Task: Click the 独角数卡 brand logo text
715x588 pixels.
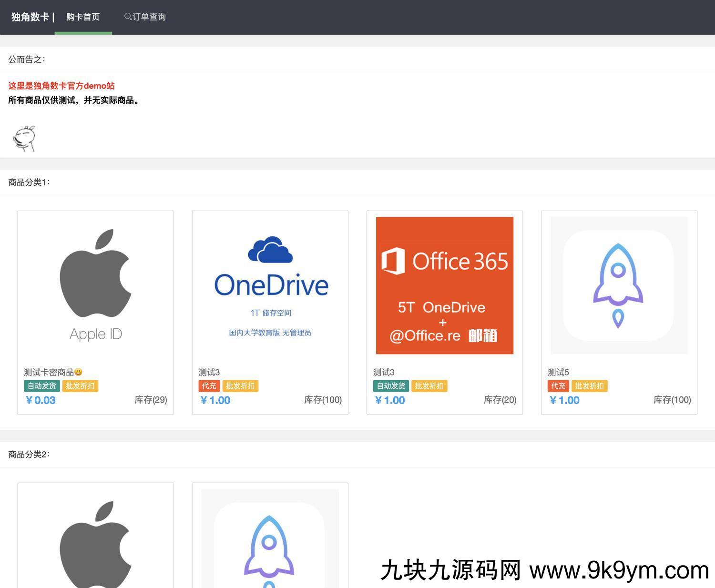Action: (30, 17)
